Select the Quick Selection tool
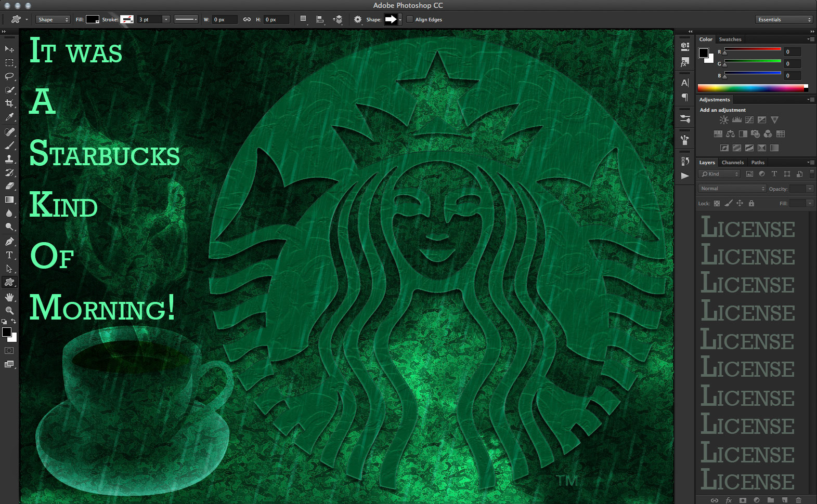The image size is (817, 504). [9, 90]
